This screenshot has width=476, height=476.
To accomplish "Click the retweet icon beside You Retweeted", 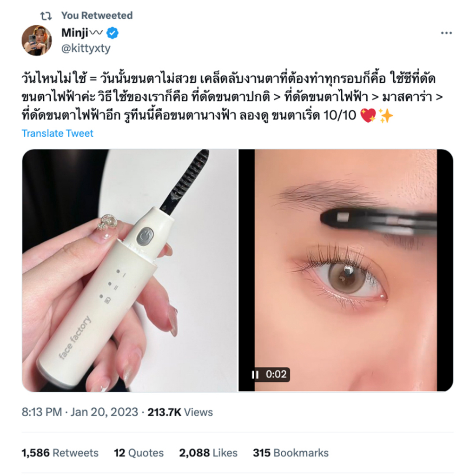I will tap(46, 15).
